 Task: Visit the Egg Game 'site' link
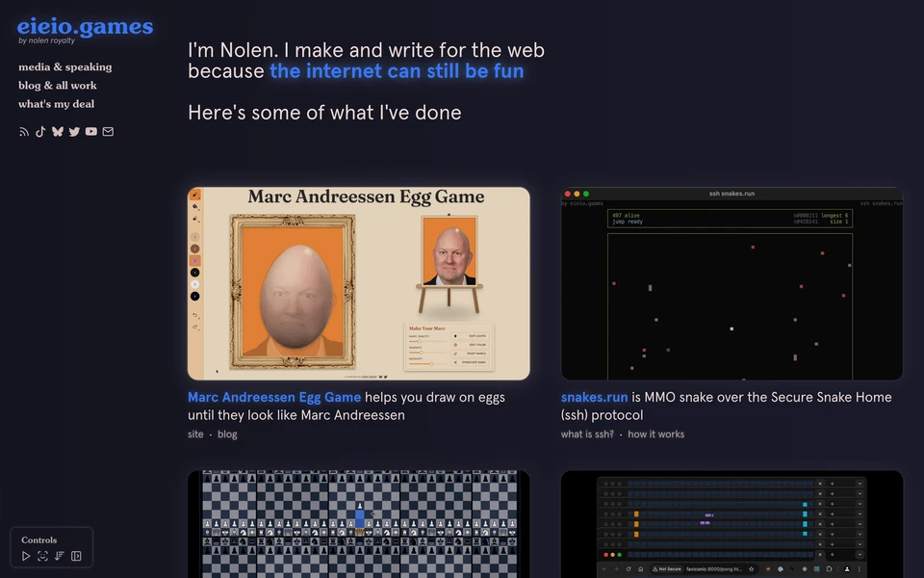[x=195, y=434]
